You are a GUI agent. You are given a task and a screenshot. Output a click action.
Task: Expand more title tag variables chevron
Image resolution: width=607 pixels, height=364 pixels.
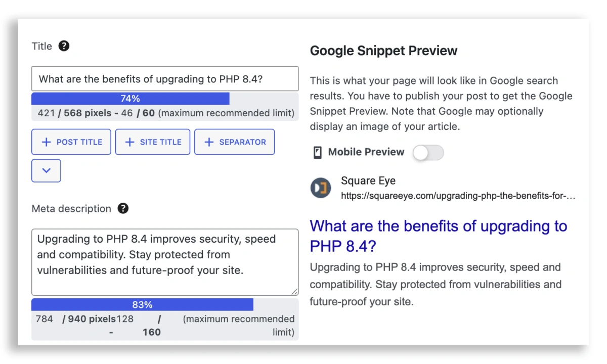click(x=46, y=170)
